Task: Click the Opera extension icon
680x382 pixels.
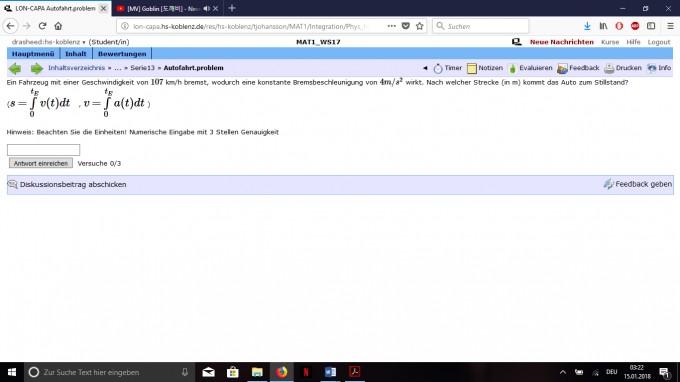Action: click(619, 26)
